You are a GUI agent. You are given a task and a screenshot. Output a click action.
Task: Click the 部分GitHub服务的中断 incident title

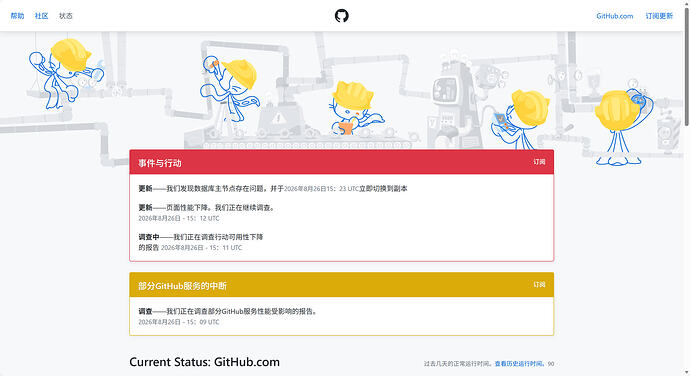pyautogui.click(x=183, y=286)
